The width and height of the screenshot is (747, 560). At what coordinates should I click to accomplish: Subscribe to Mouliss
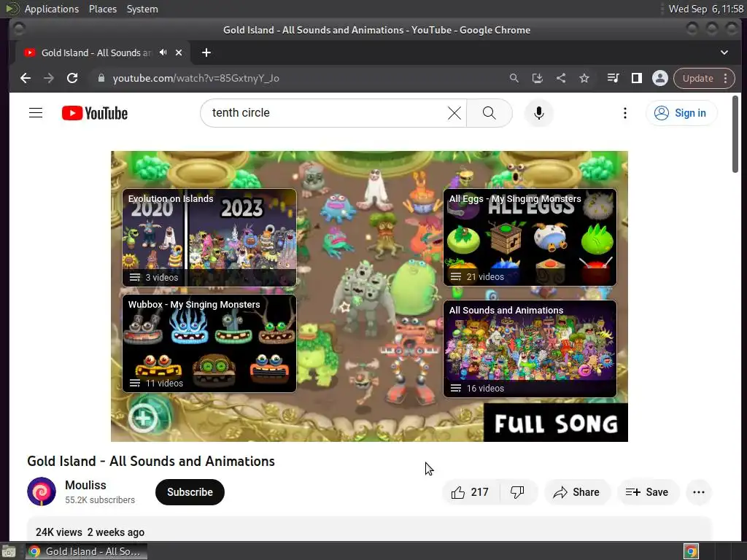pyautogui.click(x=190, y=492)
